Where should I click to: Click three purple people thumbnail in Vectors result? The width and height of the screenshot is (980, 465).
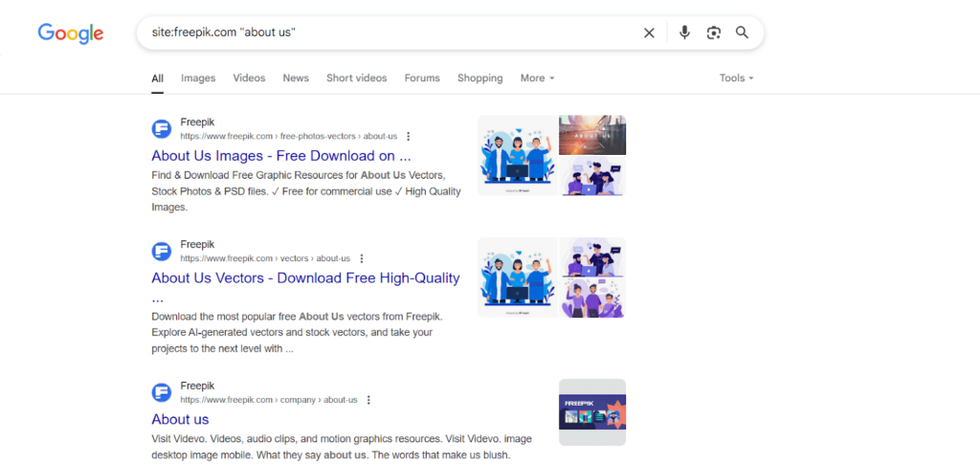coord(592,299)
